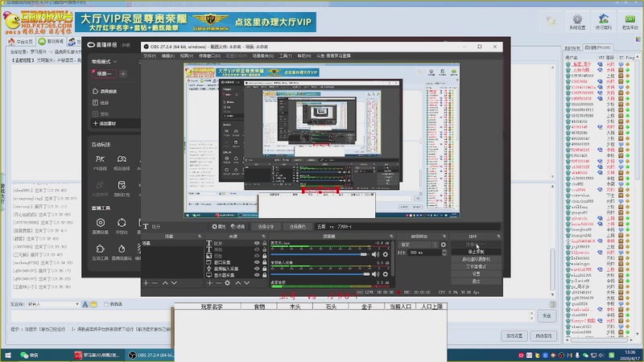Viewport: 644px width, 362px height.
Task: Open the Windows Start menu
Action: pos(8,356)
